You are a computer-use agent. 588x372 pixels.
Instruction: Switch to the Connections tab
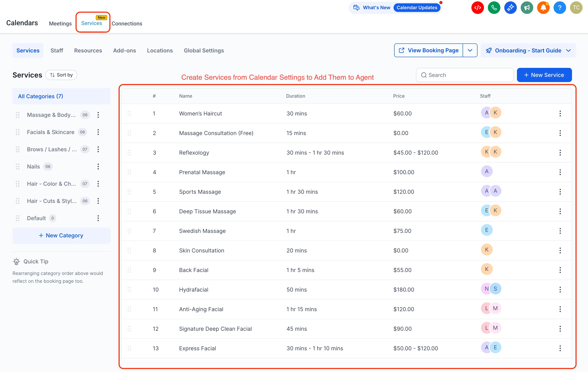click(x=127, y=23)
